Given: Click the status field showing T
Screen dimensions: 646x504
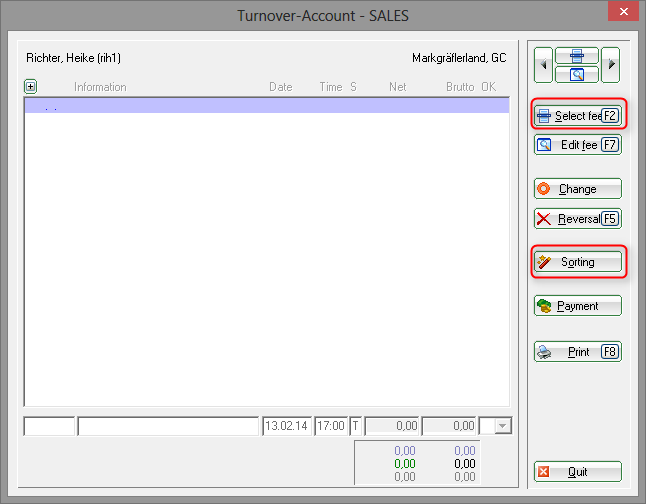Looking at the screenshot, I should [356, 426].
